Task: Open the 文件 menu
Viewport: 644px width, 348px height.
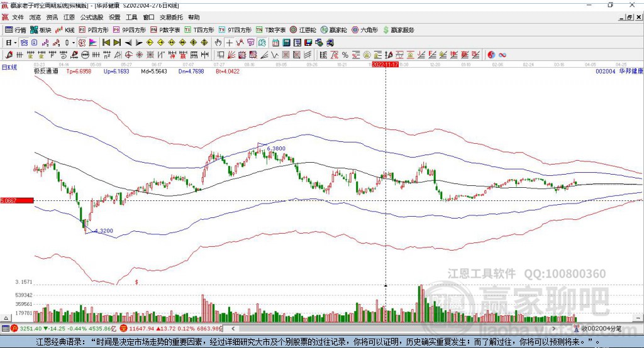Action: click(18, 17)
